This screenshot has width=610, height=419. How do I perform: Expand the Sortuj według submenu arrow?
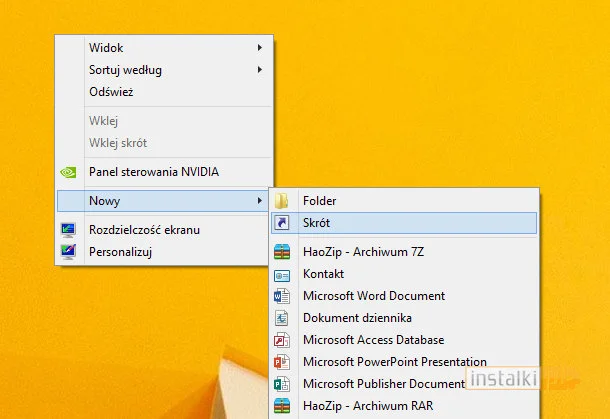click(x=260, y=70)
